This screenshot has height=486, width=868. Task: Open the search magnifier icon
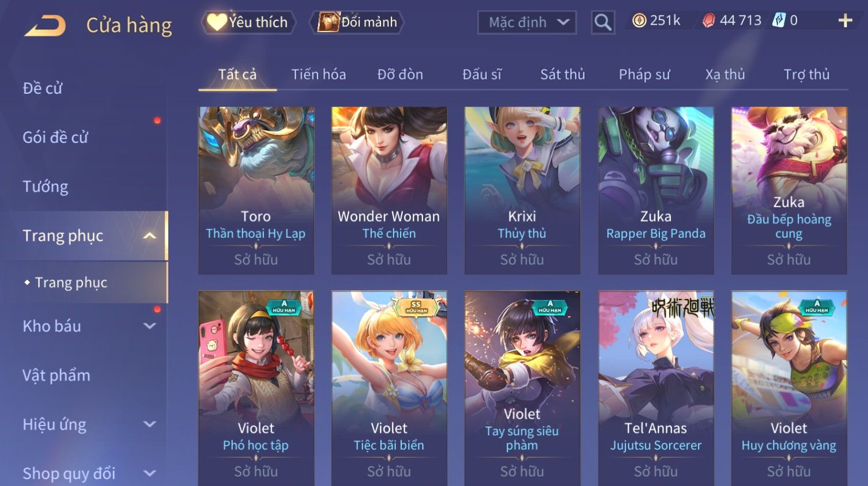[603, 22]
